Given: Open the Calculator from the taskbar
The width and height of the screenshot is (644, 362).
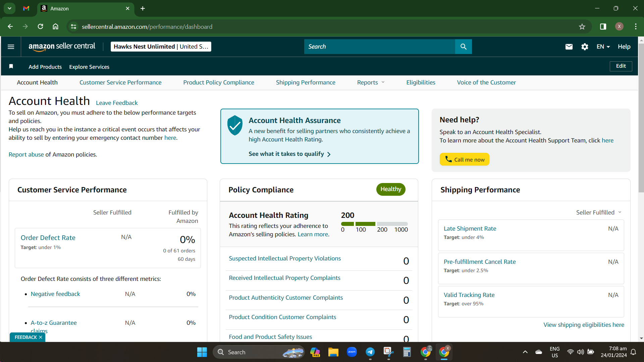Looking at the screenshot, I should pos(407,352).
